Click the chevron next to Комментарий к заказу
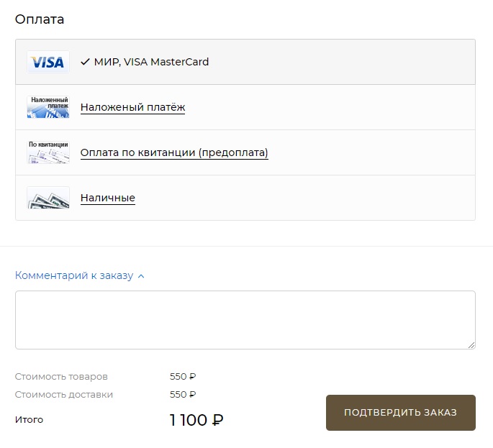493x448 pixels. pos(141,276)
